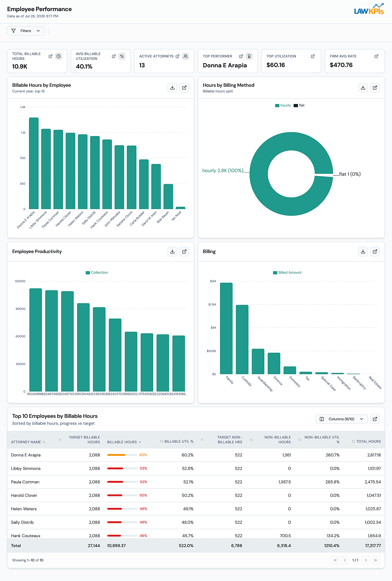Toggle Collection legend in productivity chart
Viewport: 392px width, 581px height.
coord(97,272)
